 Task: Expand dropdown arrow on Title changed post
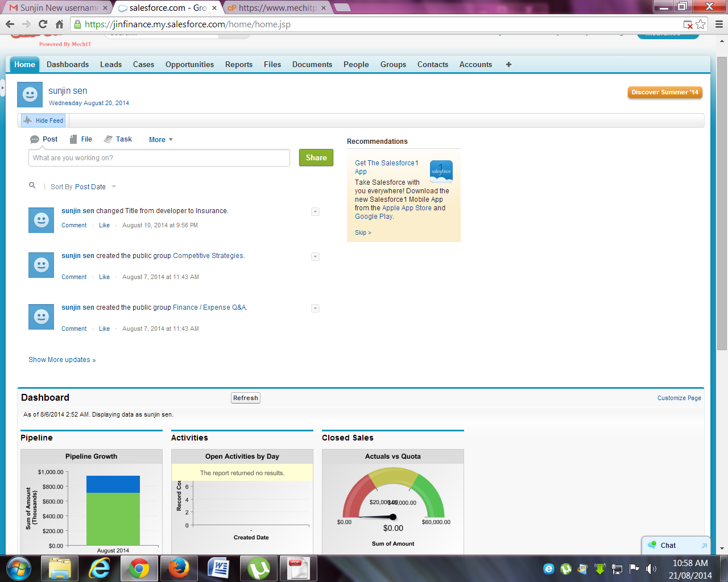[x=315, y=212]
